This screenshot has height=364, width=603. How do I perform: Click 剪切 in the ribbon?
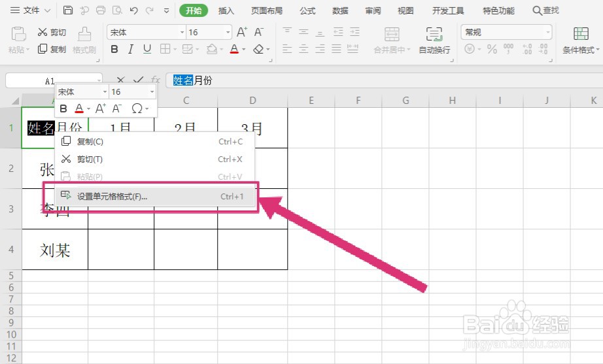(x=52, y=32)
